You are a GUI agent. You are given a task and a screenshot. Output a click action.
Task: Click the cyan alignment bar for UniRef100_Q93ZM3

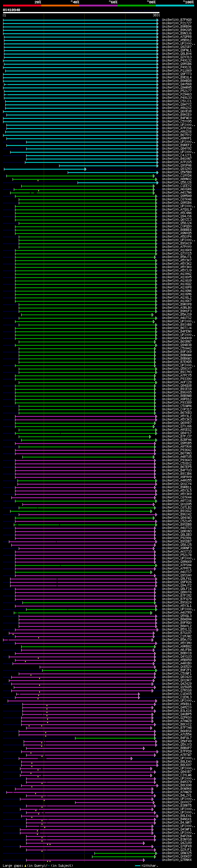tap(45, 169)
